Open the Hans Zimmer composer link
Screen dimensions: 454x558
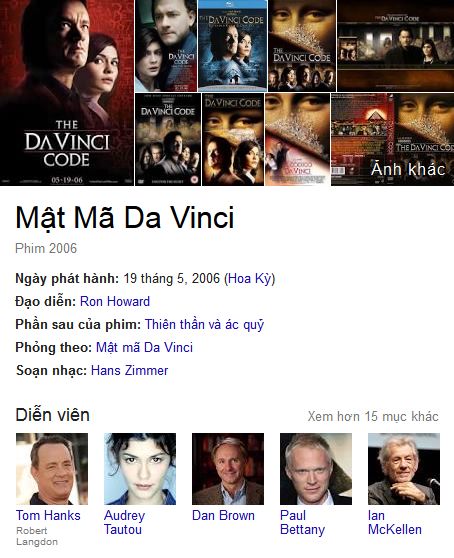[130, 370]
